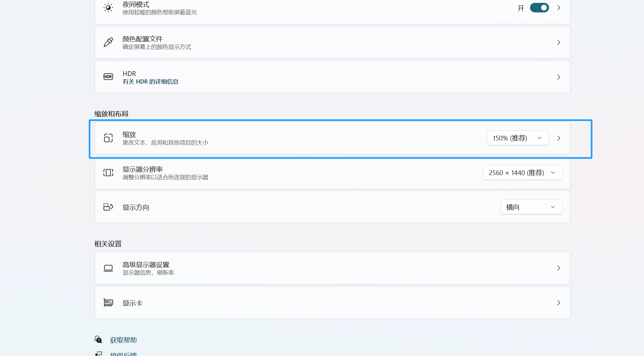Click 使用较暖的颜色帮助屏蔽蓝光 description
This screenshot has height=356, width=644.
pos(160,12)
